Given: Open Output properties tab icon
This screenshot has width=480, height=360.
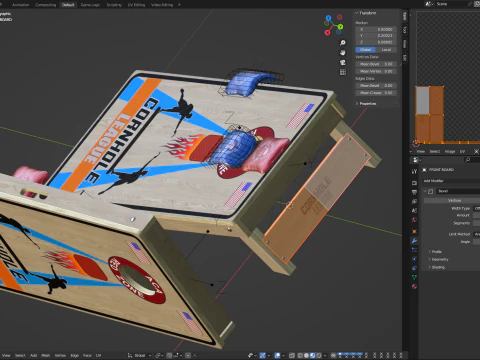Looking at the screenshot, I should 414,192.
